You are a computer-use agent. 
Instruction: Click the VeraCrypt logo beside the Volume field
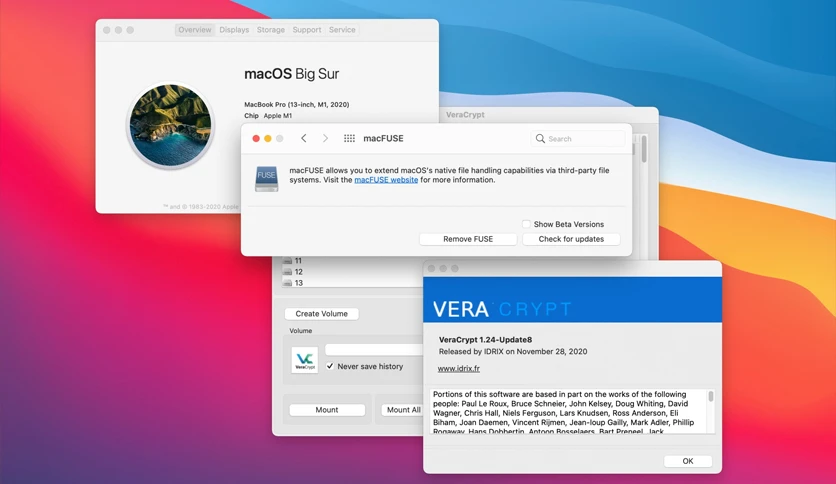click(x=305, y=360)
